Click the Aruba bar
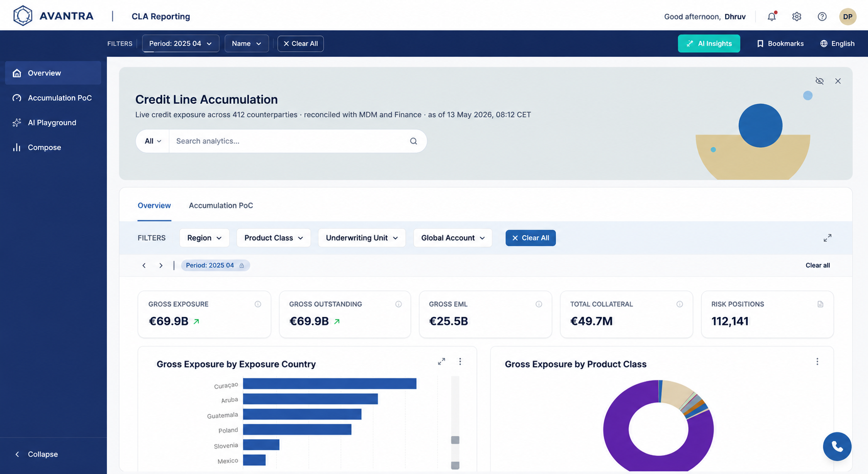 [x=310, y=399]
